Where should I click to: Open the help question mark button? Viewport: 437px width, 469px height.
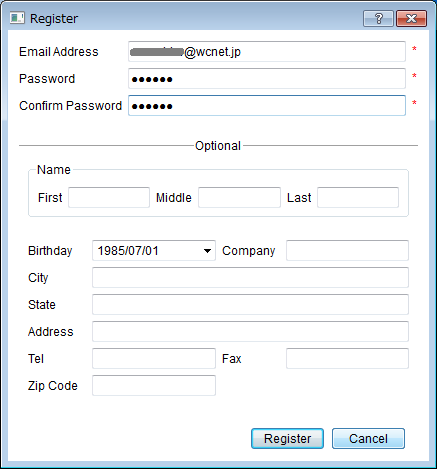pyautogui.click(x=378, y=18)
